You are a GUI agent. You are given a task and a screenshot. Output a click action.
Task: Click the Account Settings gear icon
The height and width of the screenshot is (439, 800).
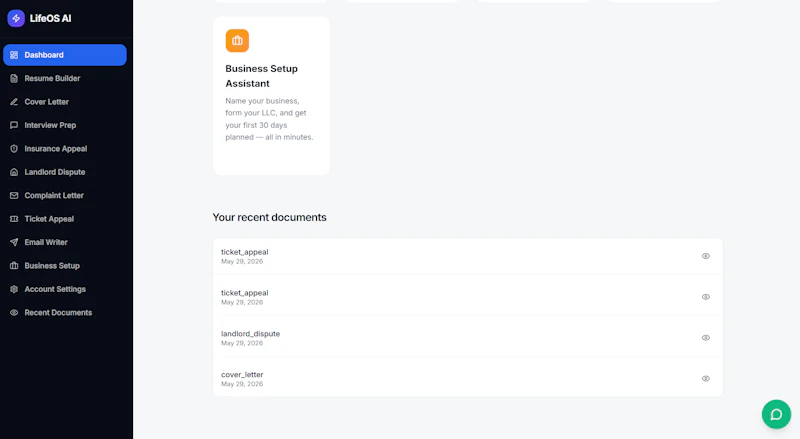(x=14, y=289)
